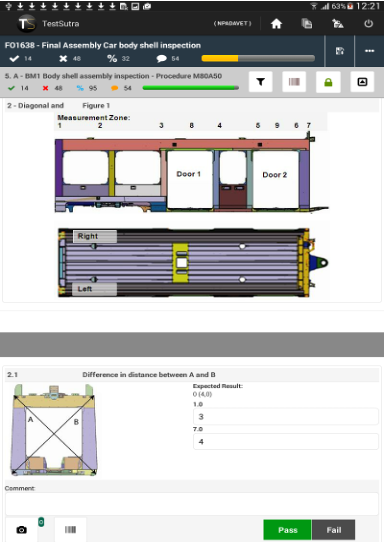
Task: Tap the image notification icon in status bar
Action: (x=135, y=6)
